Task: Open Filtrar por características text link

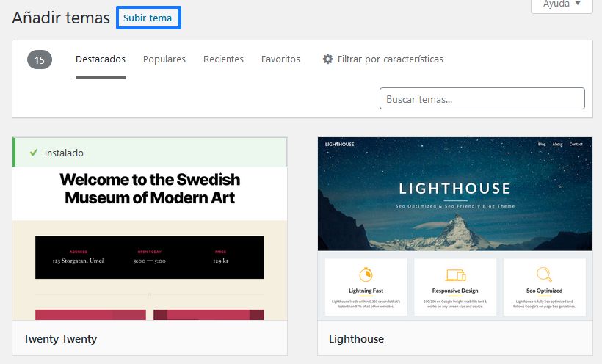Action: (390, 59)
